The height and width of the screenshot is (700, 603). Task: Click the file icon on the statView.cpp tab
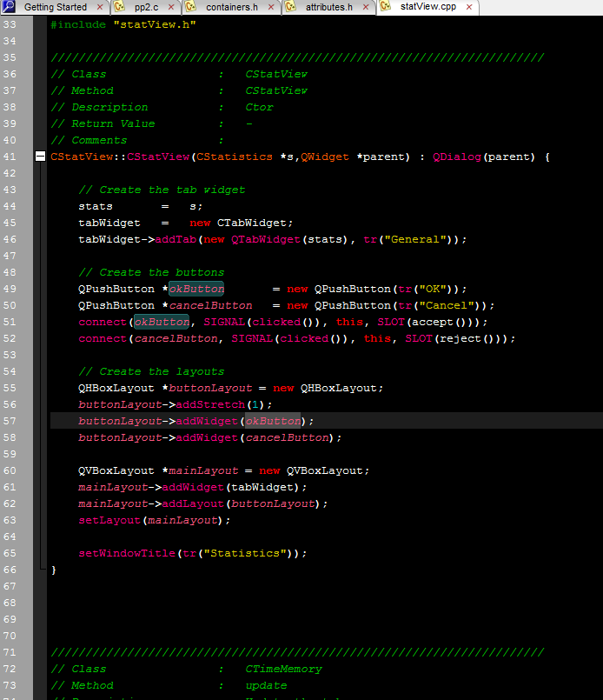[x=386, y=7]
